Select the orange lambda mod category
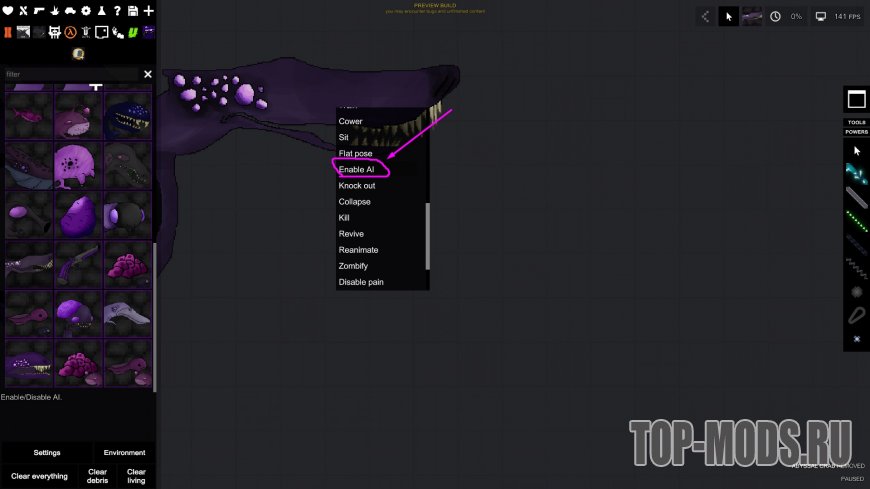 pos(70,32)
